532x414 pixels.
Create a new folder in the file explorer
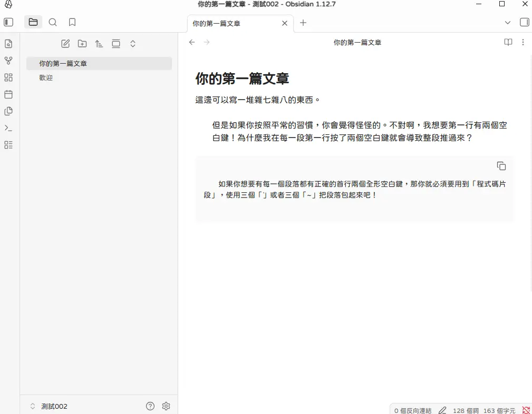(x=82, y=44)
